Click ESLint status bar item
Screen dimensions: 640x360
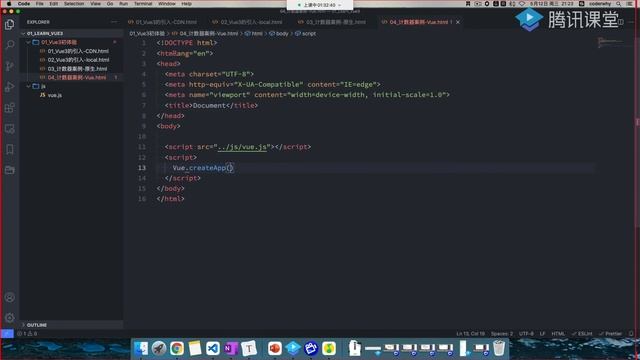pyautogui.click(x=582, y=333)
